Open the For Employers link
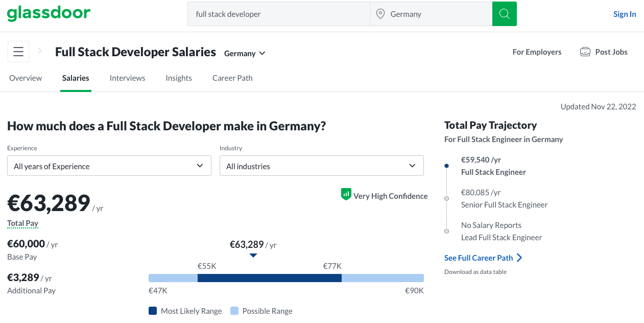644x323 pixels. pos(537,52)
